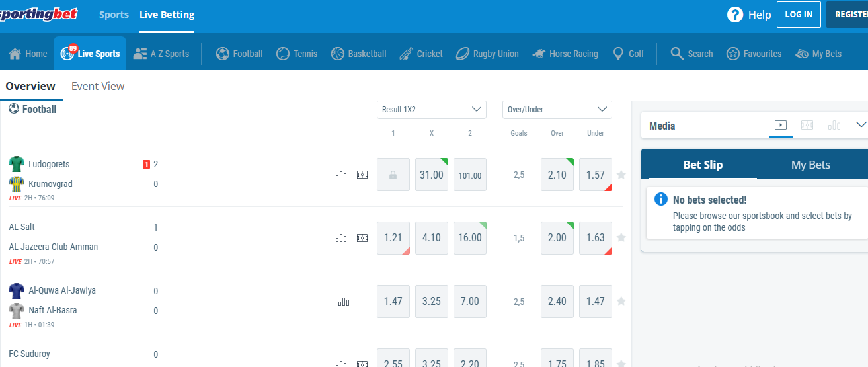The width and height of the screenshot is (868, 367).
Task: Bet Under 1.63 on AL Salt match
Action: [596, 238]
